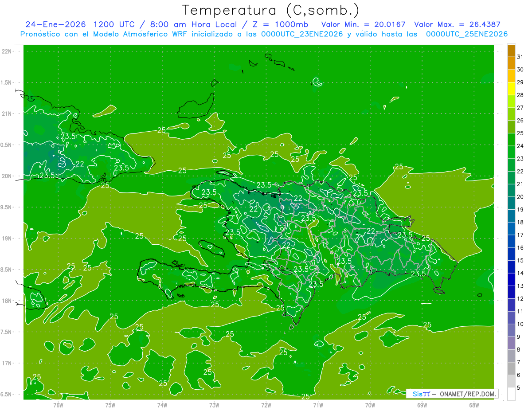Pick the yellow swatch between 28 and 29
The image size is (532, 411).
pos(512,89)
